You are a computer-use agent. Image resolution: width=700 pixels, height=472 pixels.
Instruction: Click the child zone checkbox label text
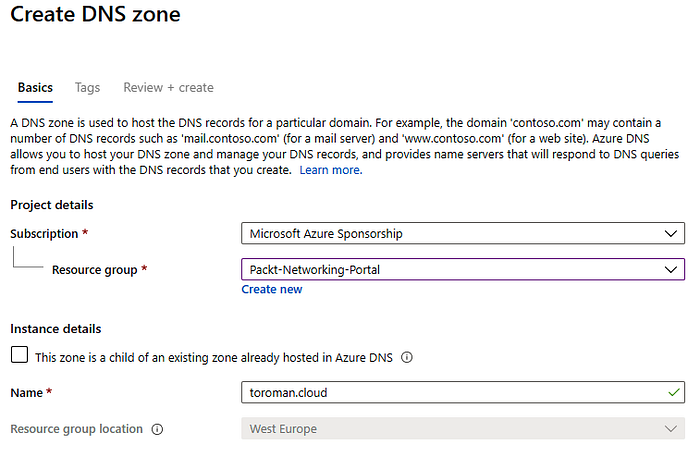click(214, 358)
